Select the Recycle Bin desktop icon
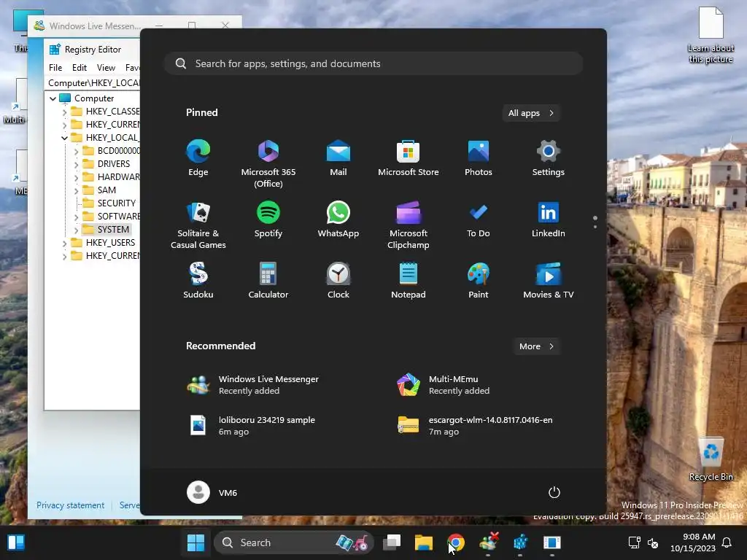 coord(711,459)
